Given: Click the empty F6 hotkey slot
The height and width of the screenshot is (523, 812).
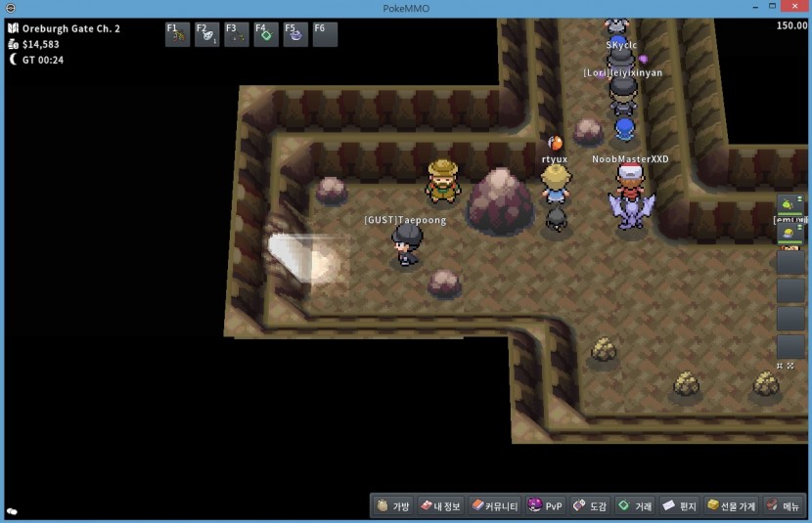Looking at the screenshot, I should point(325,34).
